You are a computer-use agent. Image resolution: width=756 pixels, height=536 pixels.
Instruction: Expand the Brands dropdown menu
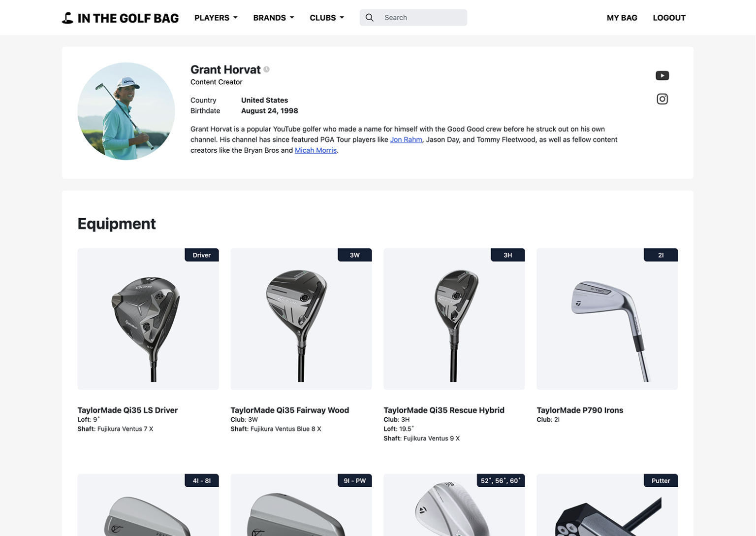coord(274,18)
